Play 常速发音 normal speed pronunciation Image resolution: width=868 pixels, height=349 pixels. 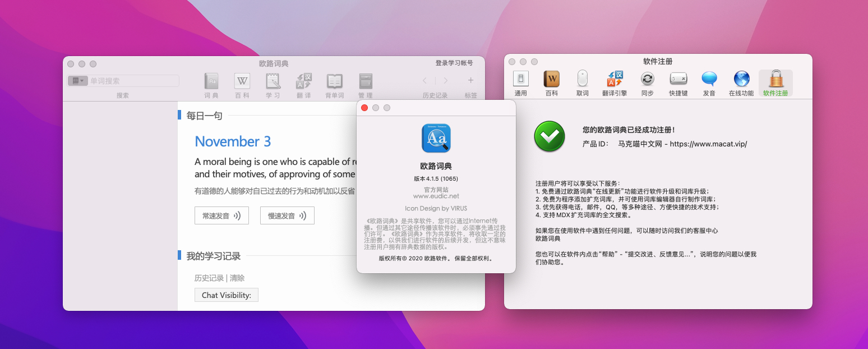221,215
